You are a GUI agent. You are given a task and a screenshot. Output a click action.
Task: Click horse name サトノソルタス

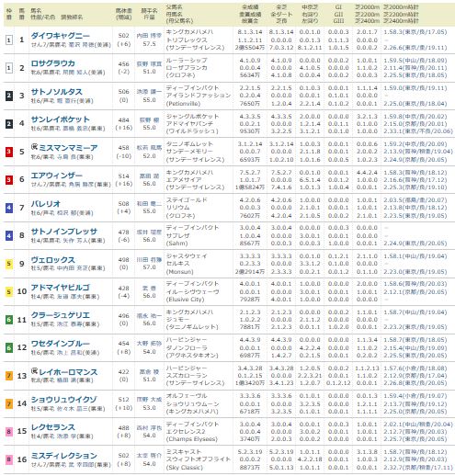click(57, 92)
